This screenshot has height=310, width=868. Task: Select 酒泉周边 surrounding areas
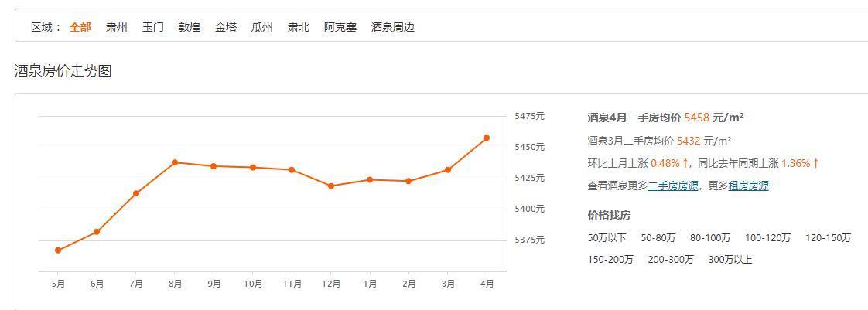click(x=393, y=27)
